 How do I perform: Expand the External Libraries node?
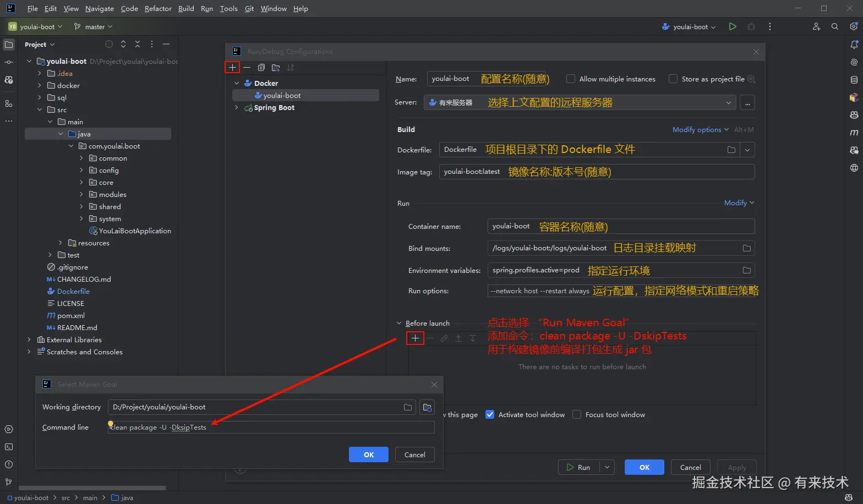[29, 340]
